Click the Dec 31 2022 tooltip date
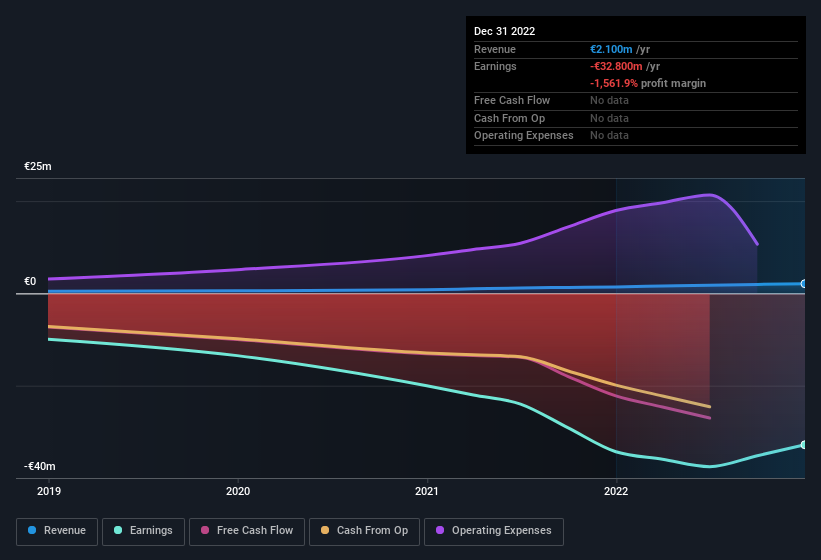The image size is (821, 560). [504, 31]
